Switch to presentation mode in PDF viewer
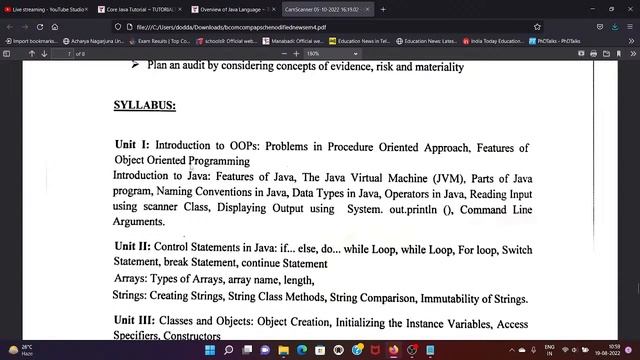 point(581,53)
